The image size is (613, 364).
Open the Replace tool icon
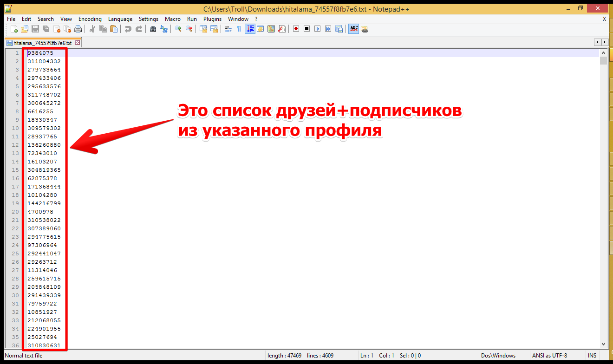[163, 29]
